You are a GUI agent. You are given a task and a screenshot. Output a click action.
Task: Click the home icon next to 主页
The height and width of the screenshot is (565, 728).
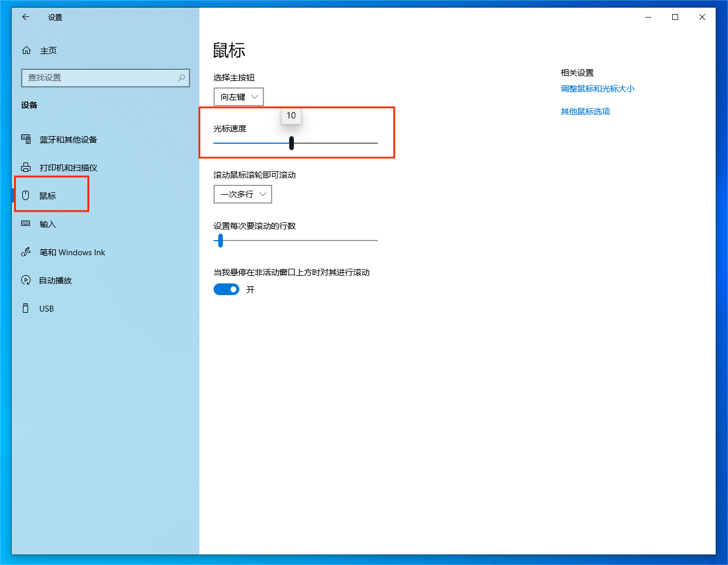click(x=26, y=50)
